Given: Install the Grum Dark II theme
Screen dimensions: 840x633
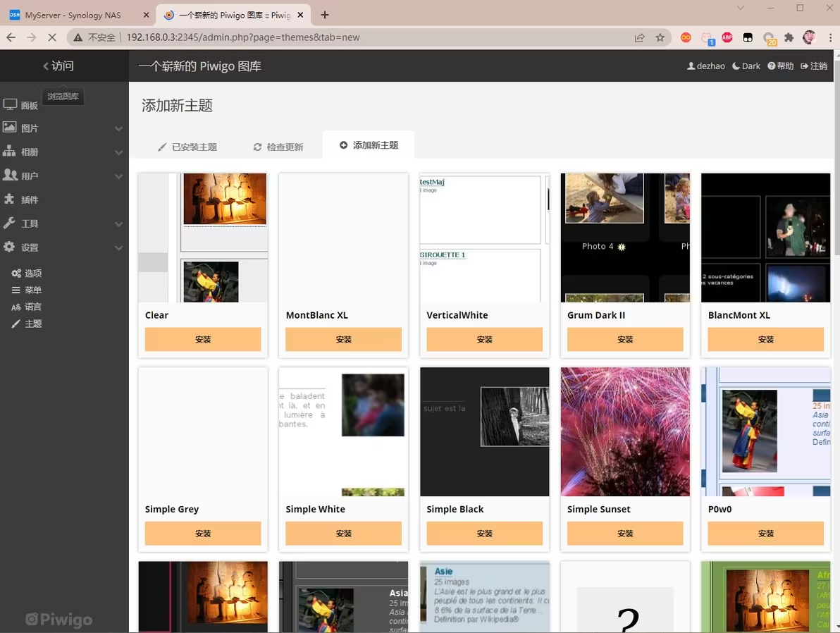Looking at the screenshot, I should 625,339.
